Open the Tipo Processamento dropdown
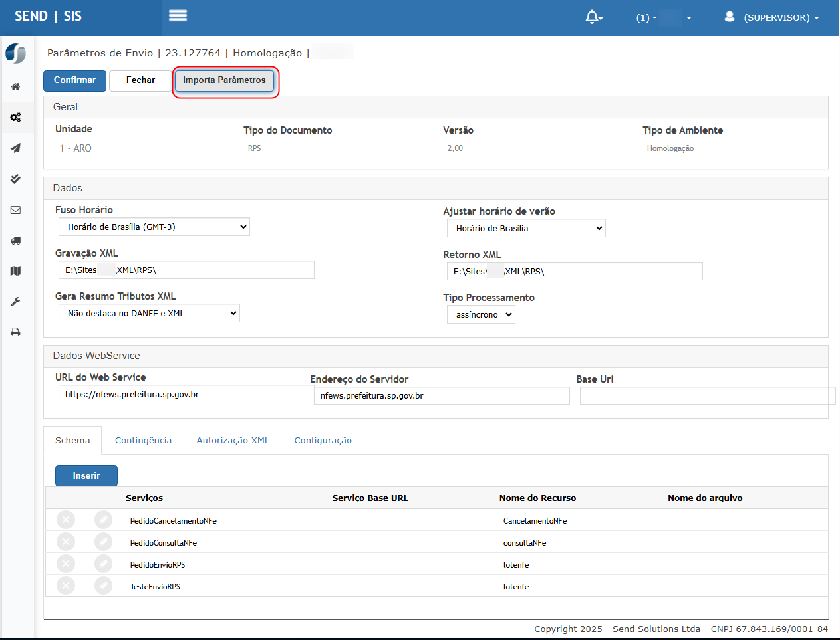 tap(481, 315)
